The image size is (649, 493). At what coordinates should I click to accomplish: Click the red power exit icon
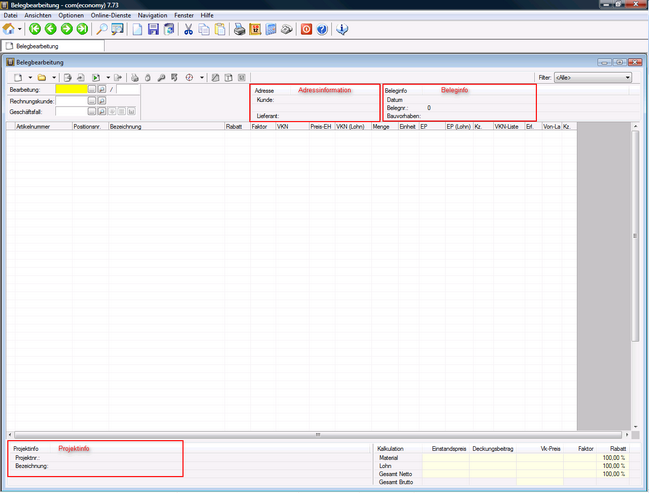coord(306,29)
